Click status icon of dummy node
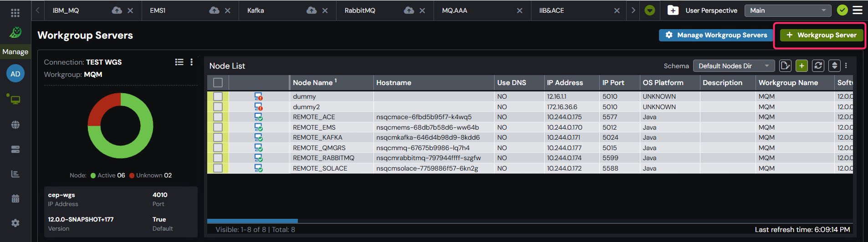 pos(258,96)
